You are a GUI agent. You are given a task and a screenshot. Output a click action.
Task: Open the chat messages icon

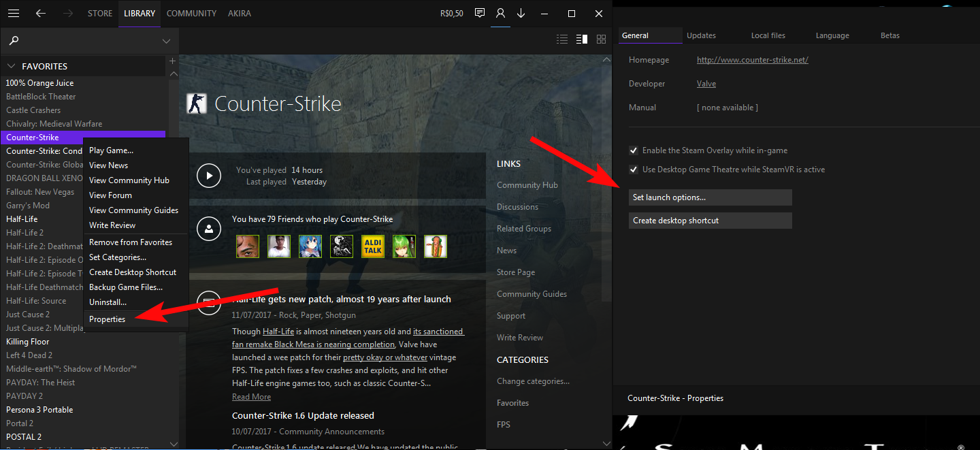point(480,13)
